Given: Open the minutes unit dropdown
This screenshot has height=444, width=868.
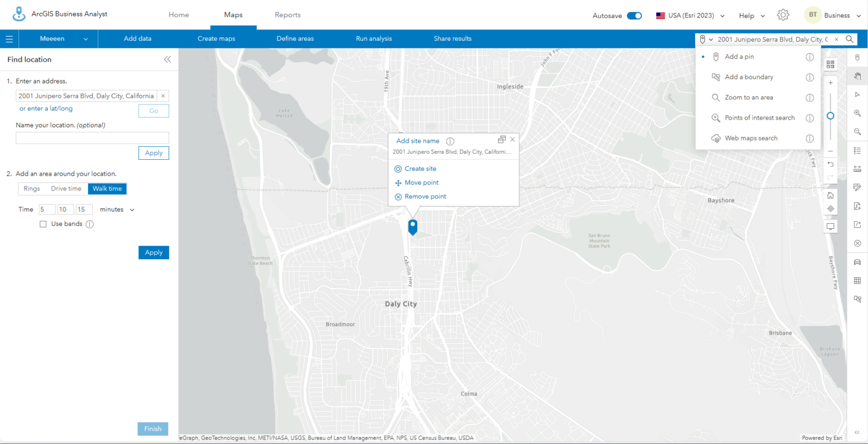Looking at the screenshot, I should click(x=117, y=210).
